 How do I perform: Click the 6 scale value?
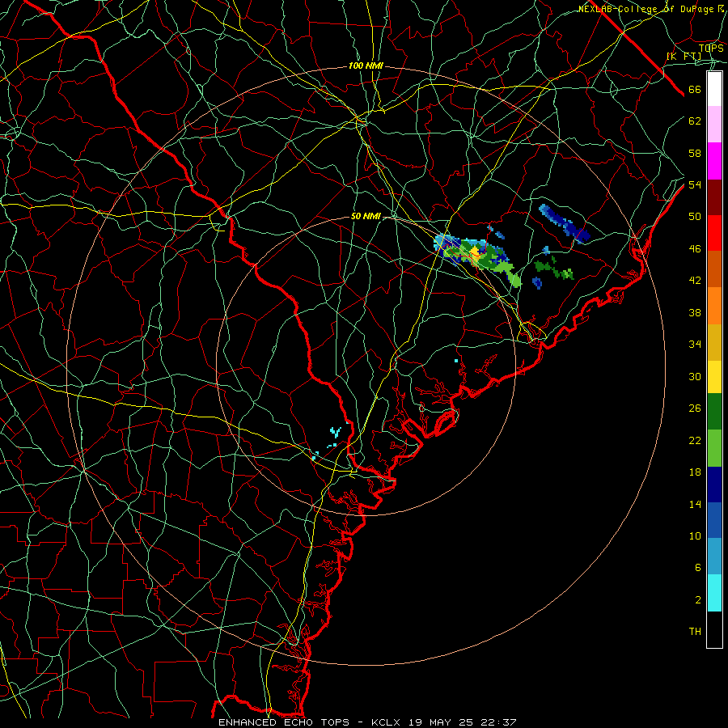697,567
